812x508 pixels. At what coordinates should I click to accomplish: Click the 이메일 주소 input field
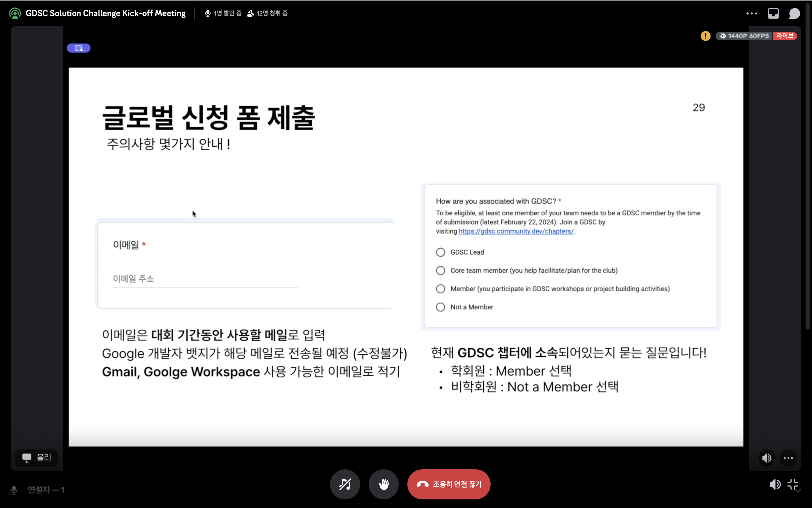coord(205,279)
